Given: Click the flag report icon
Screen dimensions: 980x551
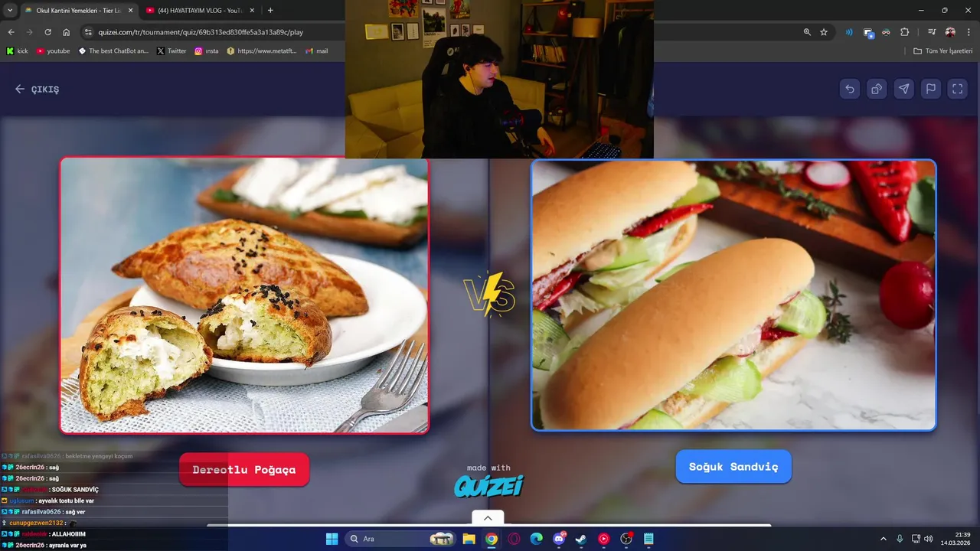Looking at the screenshot, I should point(931,89).
